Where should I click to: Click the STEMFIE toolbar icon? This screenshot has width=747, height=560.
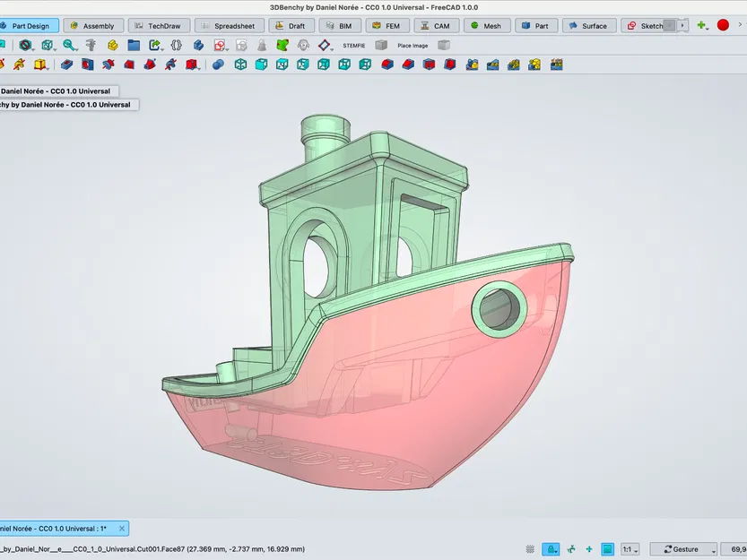[352, 45]
